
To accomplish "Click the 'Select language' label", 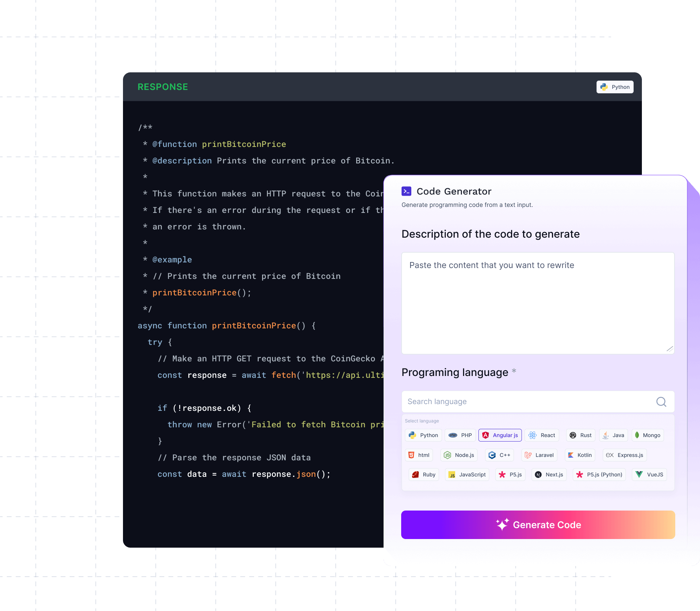I will (422, 421).
